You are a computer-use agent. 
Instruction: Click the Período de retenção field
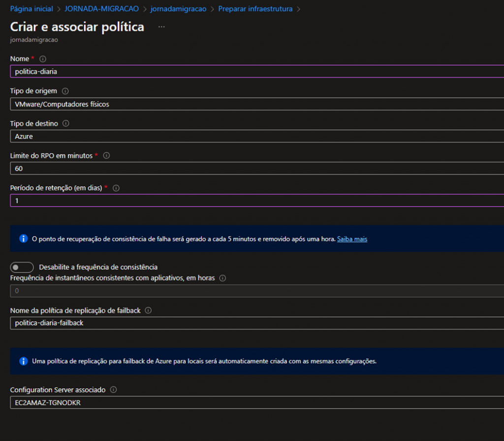click(256, 201)
